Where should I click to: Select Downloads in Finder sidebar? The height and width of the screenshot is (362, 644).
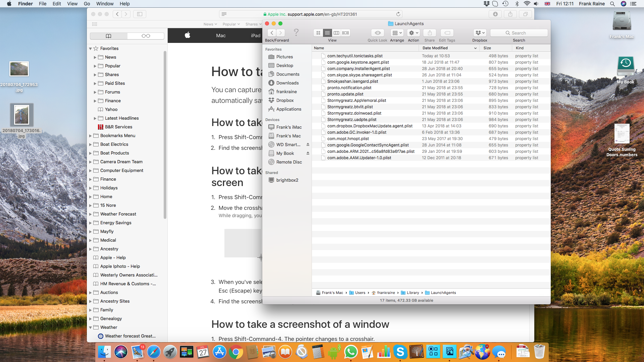tap(287, 83)
